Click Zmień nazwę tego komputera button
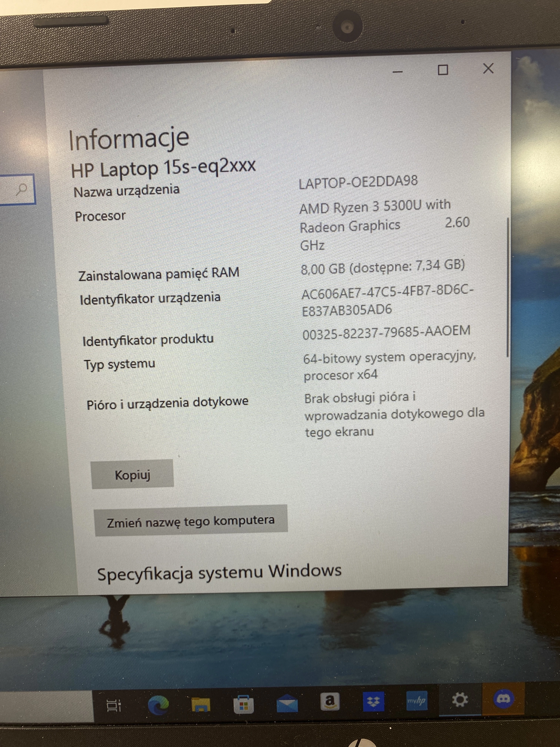The height and width of the screenshot is (747, 560). pyautogui.click(x=191, y=520)
